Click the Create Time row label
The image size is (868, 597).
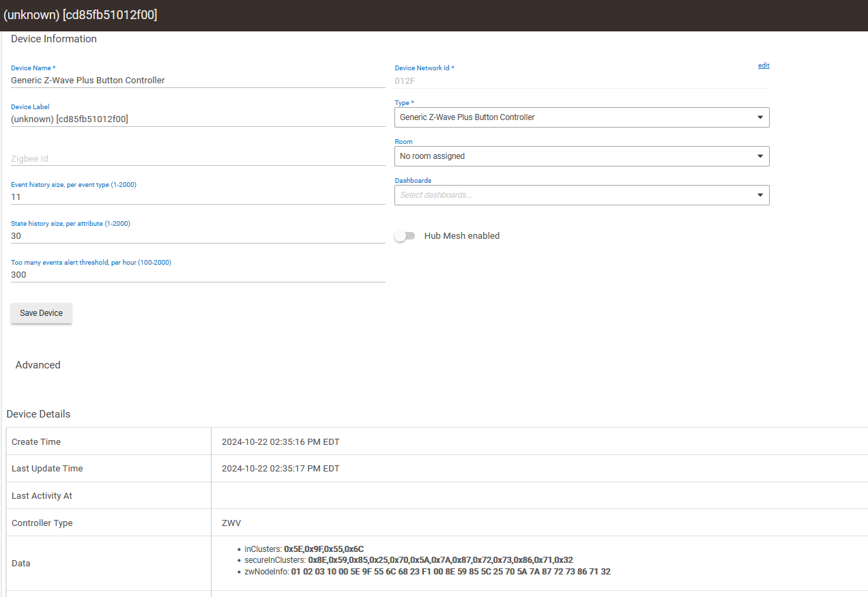[x=36, y=442]
